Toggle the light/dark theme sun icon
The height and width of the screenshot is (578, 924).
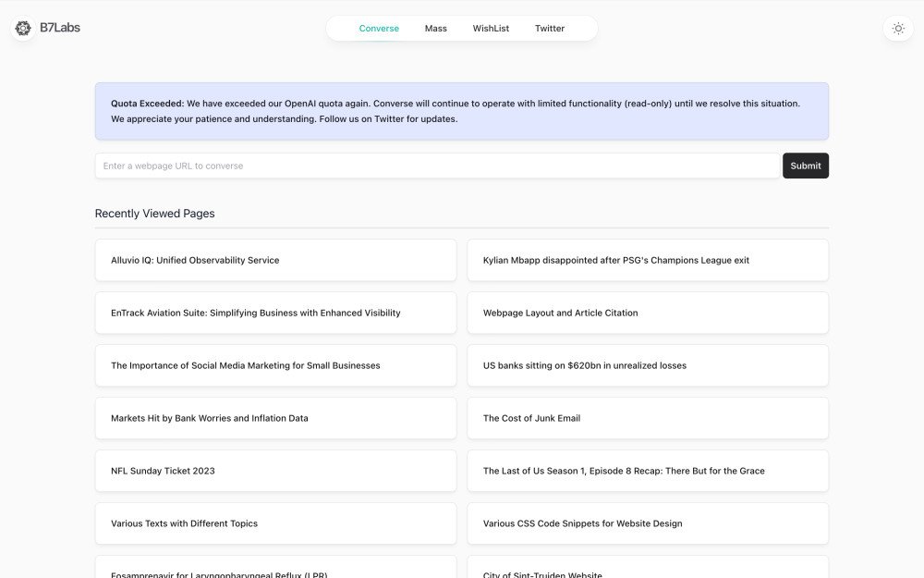coord(897,29)
